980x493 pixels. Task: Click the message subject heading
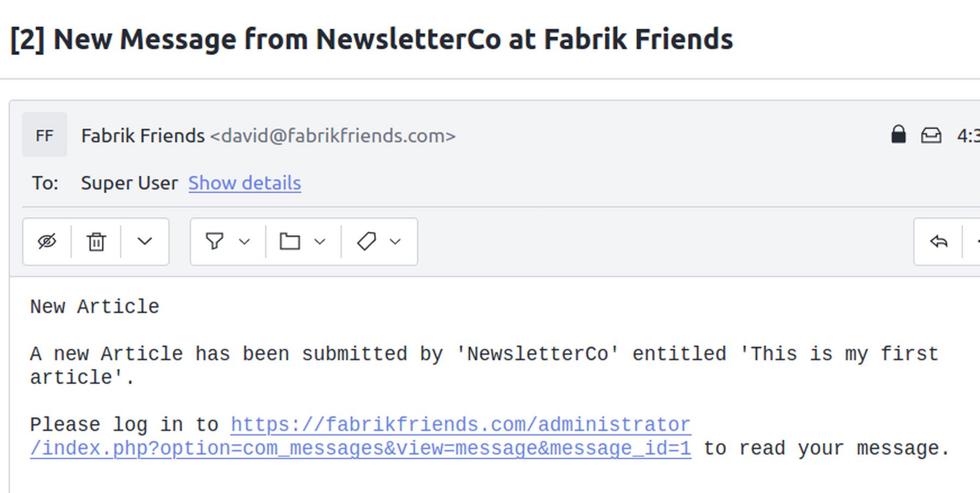(x=371, y=39)
